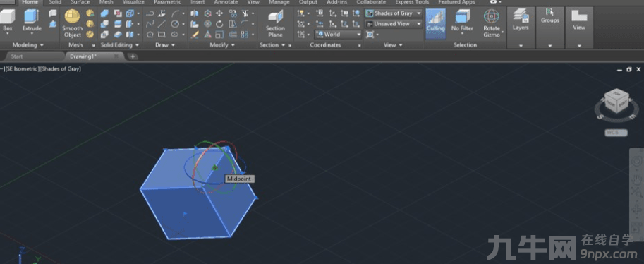Open the Section Plane tool

pyautogui.click(x=275, y=24)
